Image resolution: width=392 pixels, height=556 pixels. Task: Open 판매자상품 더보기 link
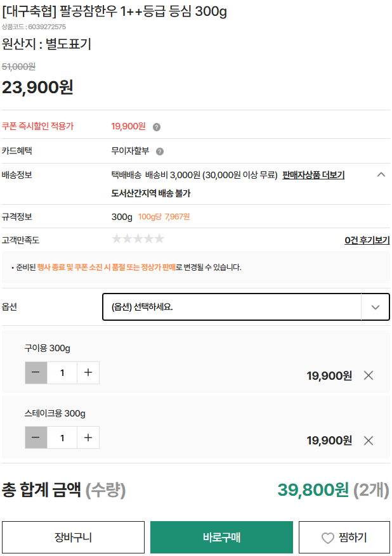click(x=313, y=175)
